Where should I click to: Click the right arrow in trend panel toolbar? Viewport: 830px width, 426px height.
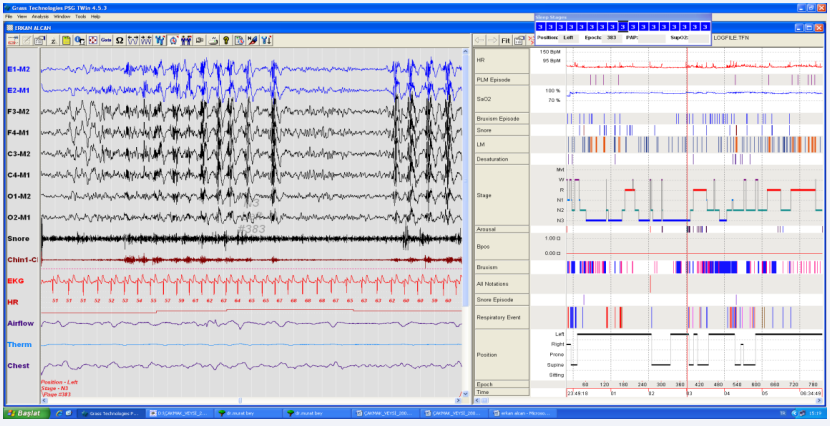pos(493,40)
